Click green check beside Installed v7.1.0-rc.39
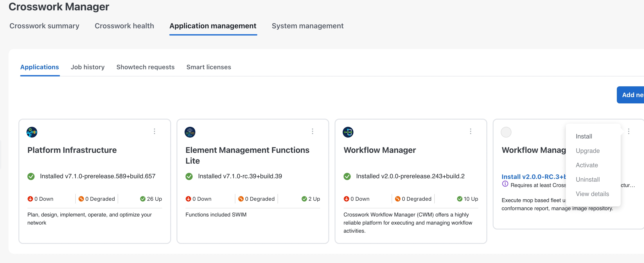644x263 pixels. click(189, 176)
